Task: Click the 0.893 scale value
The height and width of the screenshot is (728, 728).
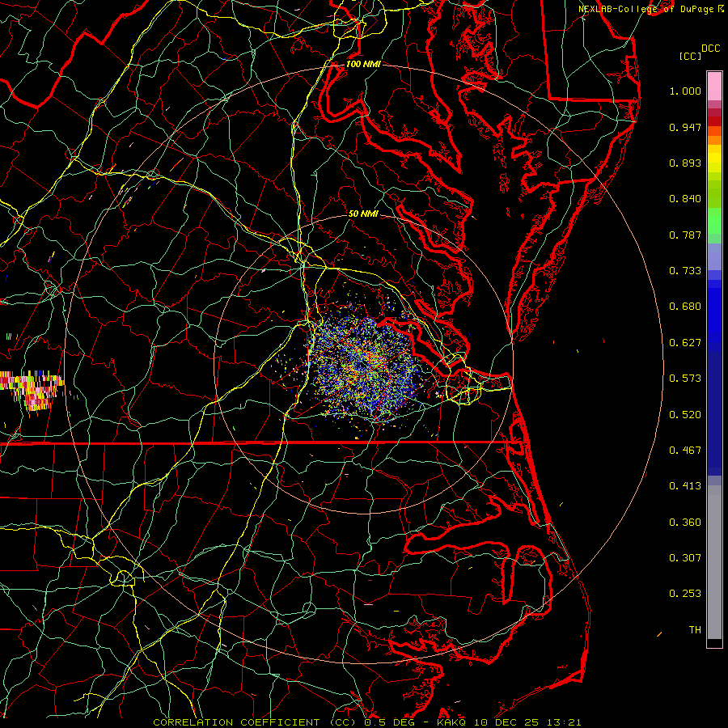Action: click(x=685, y=163)
